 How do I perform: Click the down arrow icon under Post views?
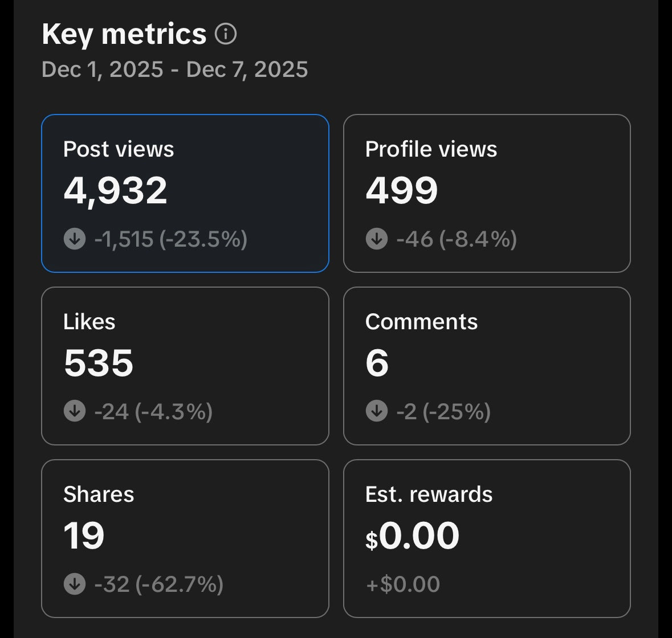[75, 239]
